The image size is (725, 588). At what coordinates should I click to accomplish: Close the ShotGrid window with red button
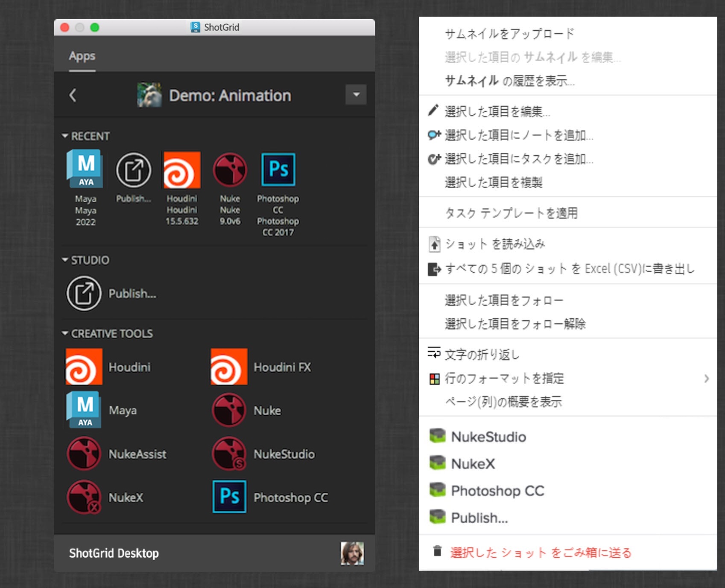65,27
